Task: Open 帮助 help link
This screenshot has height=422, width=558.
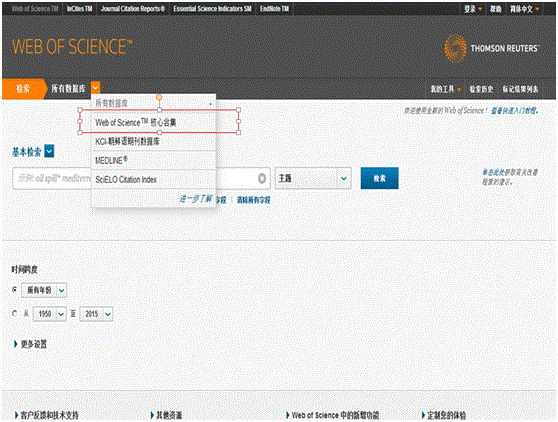Action: [496, 9]
